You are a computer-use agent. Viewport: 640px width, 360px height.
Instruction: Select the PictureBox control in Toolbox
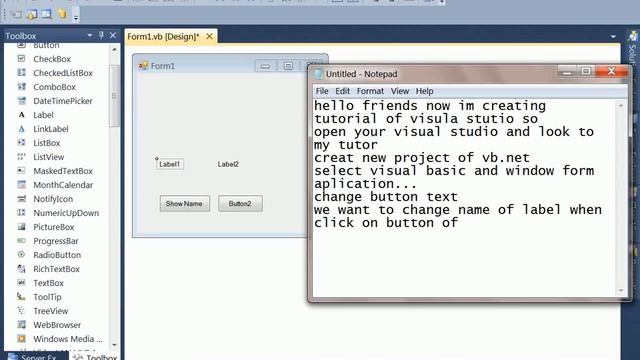(53, 227)
